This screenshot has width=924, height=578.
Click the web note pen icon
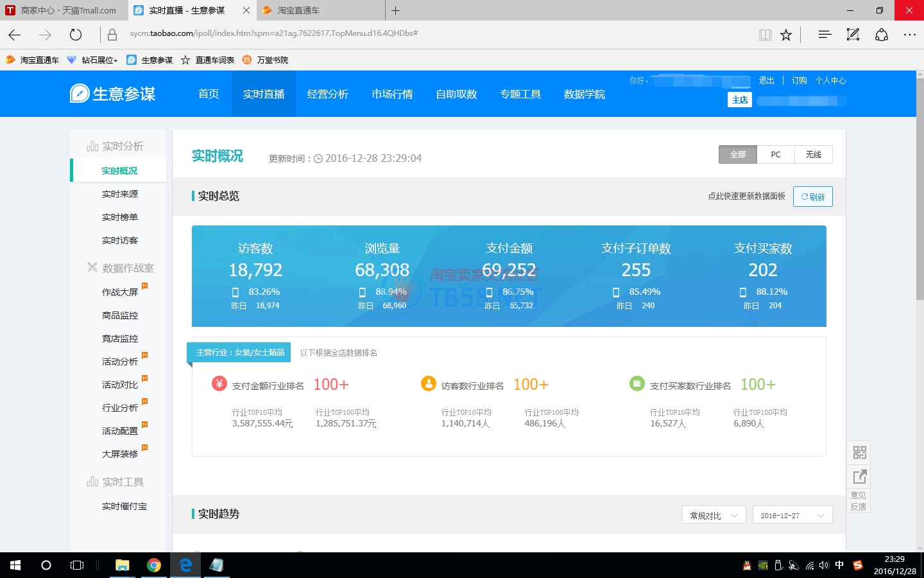click(x=853, y=35)
